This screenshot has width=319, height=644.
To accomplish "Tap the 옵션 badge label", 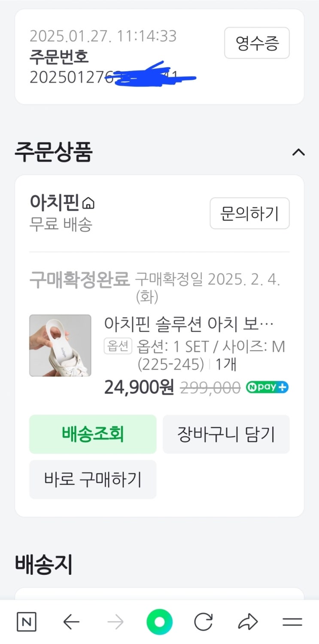I will [118, 347].
